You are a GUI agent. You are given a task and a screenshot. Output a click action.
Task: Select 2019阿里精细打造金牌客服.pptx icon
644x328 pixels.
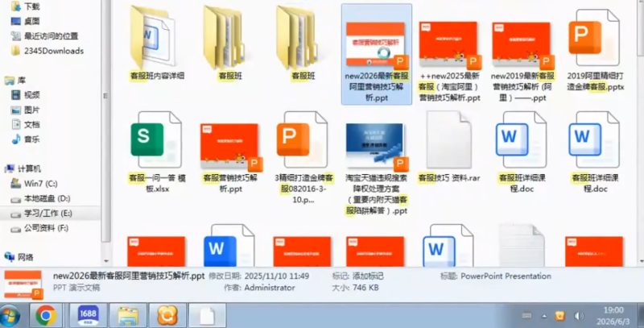tap(595, 38)
